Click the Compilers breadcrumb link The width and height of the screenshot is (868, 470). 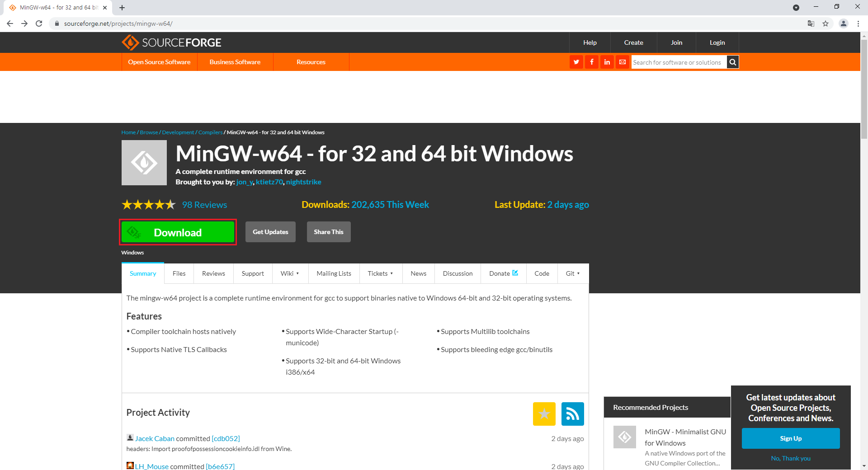[x=210, y=132]
